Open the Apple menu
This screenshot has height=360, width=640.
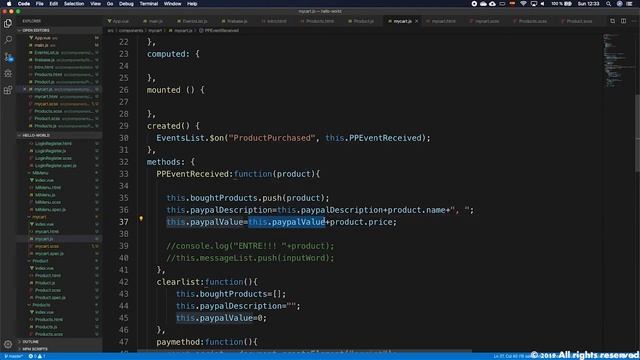(9, 4)
